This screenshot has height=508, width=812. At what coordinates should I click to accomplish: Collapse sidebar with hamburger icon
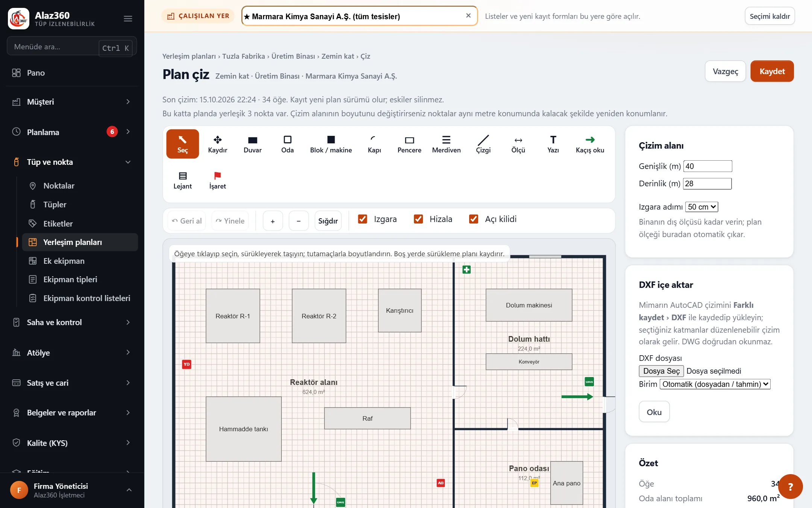point(128,18)
